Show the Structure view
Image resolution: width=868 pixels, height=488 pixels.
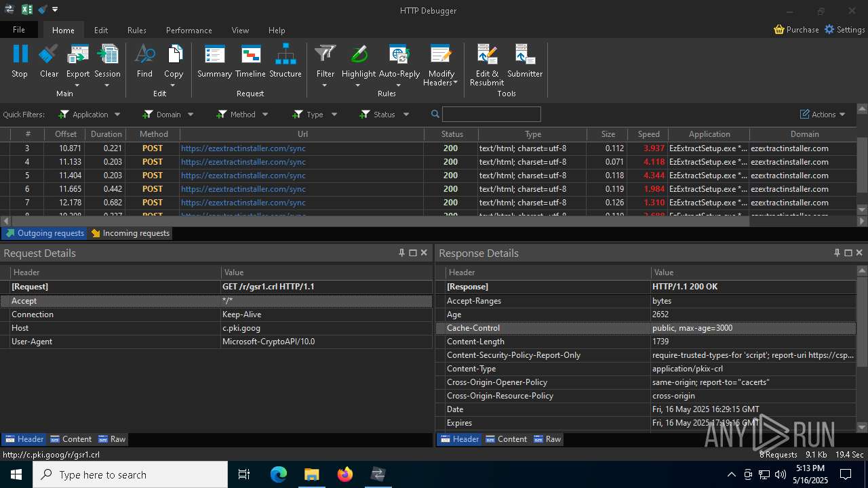[x=285, y=61]
